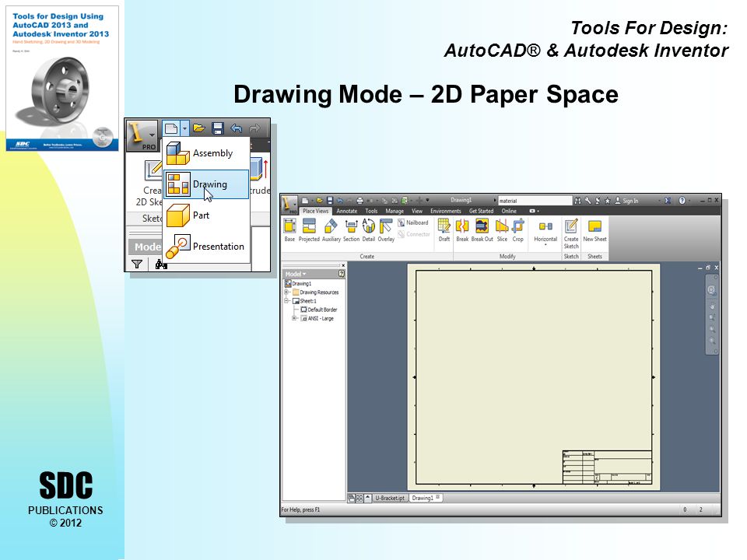747x560 pixels.
Task: Click the Draft view tool
Action: click(x=444, y=230)
